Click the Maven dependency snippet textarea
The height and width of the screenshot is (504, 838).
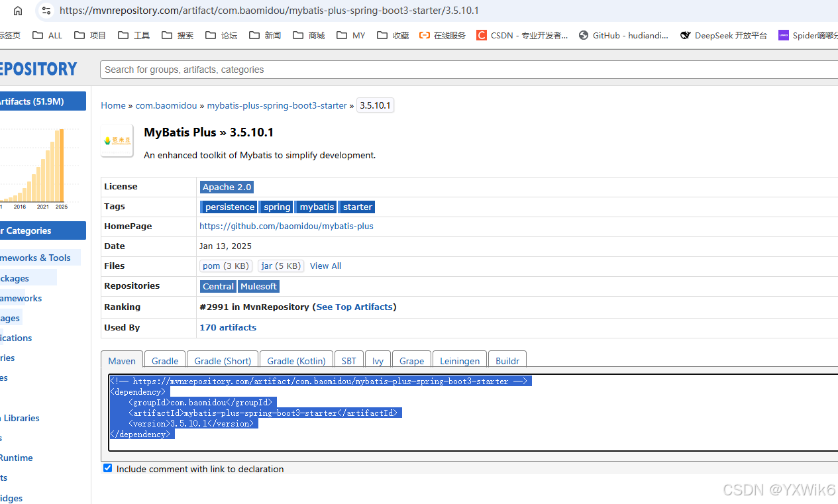473,413
